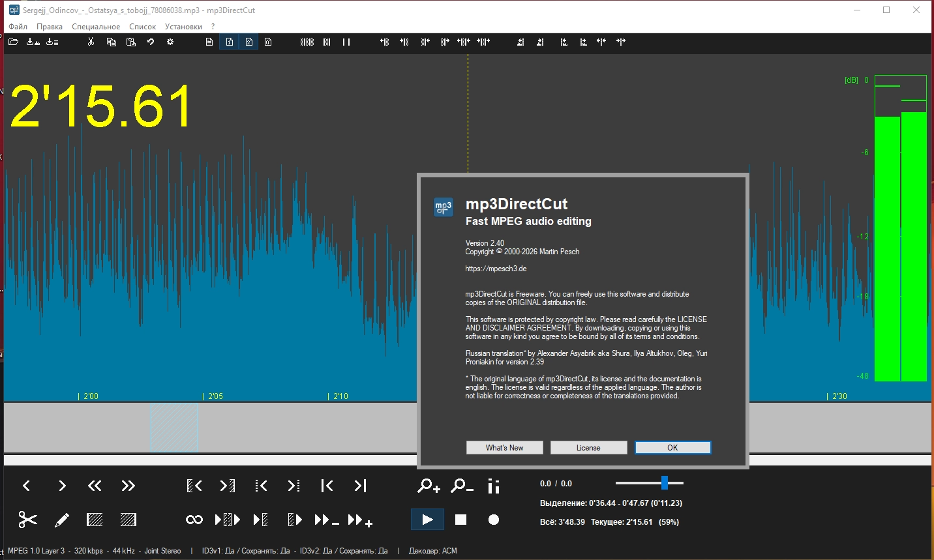Step forward with the single right chevron

click(x=62, y=486)
